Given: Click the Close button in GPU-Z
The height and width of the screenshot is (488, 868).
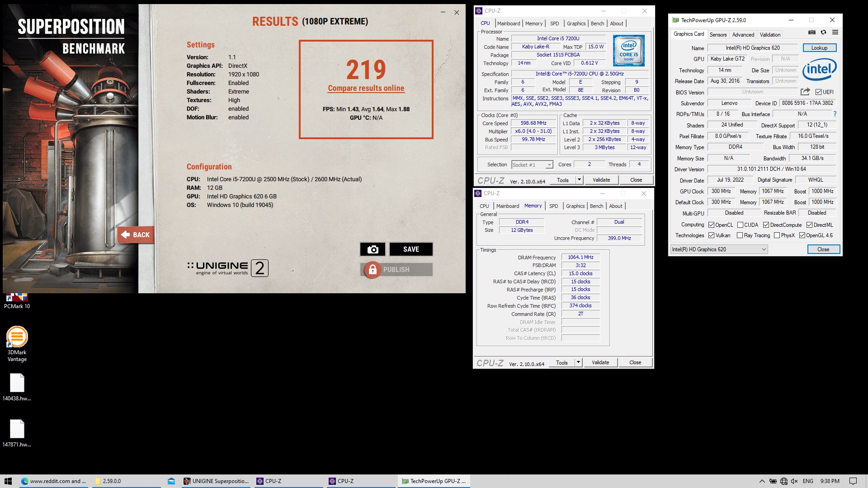Looking at the screenshot, I should (x=823, y=249).
